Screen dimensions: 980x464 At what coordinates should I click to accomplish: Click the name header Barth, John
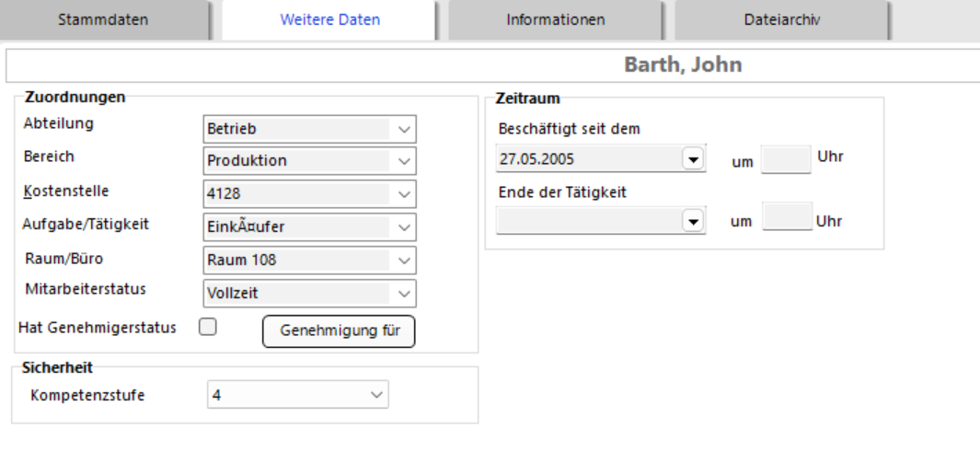pyautogui.click(x=683, y=64)
